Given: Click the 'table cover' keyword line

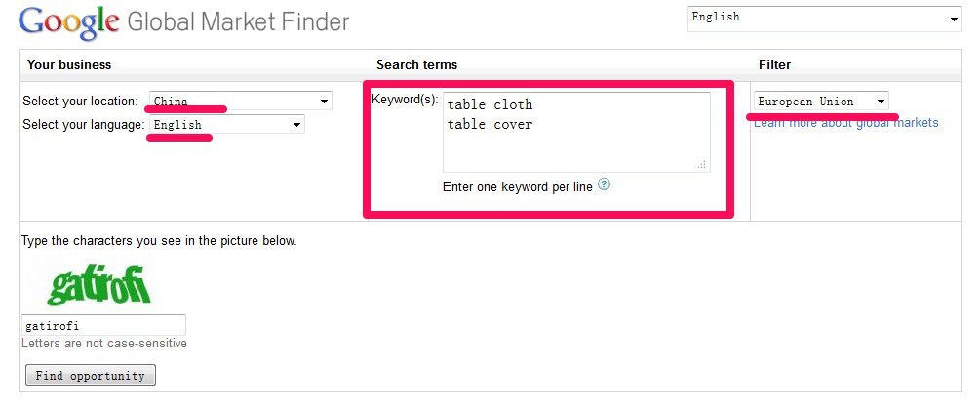Looking at the screenshot, I should (490, 125).
